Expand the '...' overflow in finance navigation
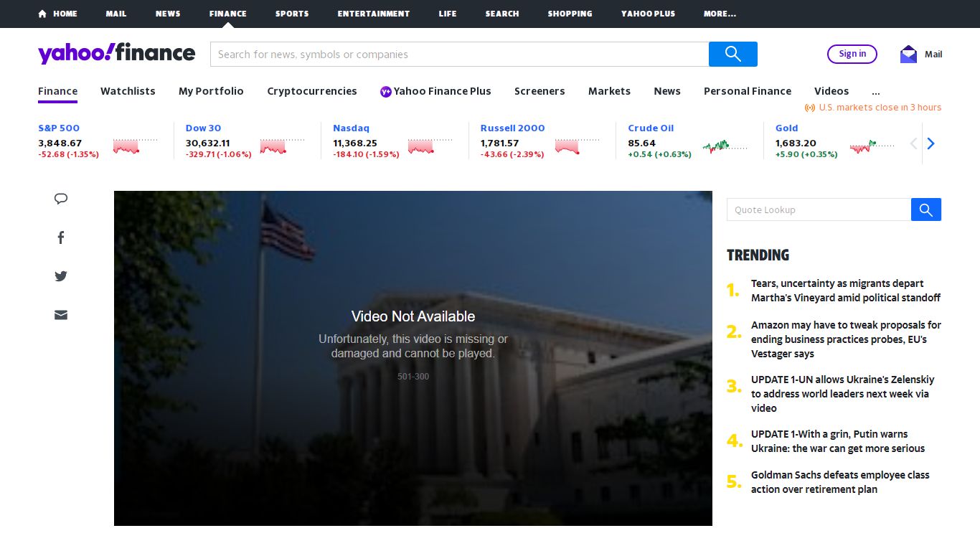 (x=875, y=91)
